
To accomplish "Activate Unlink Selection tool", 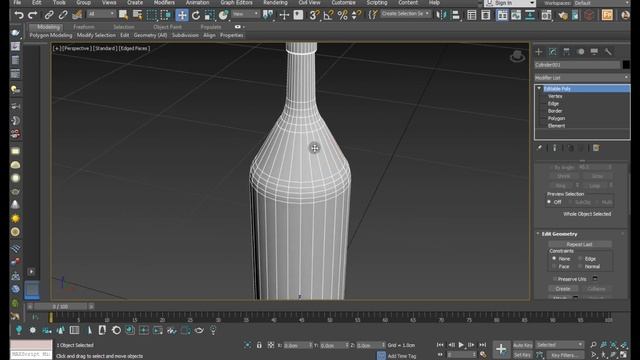I will 62,16.
